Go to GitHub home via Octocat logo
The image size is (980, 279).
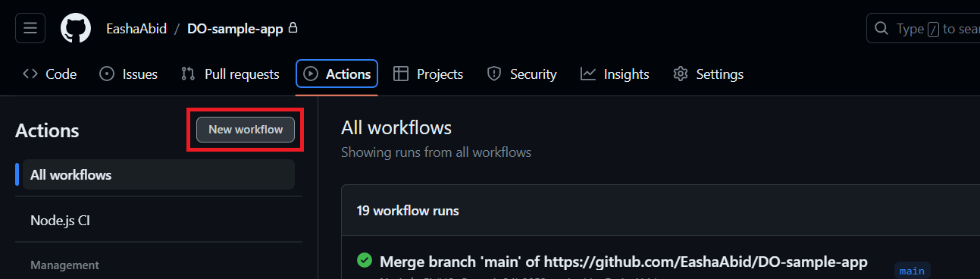pyautogui.click(x=76, y=28)
